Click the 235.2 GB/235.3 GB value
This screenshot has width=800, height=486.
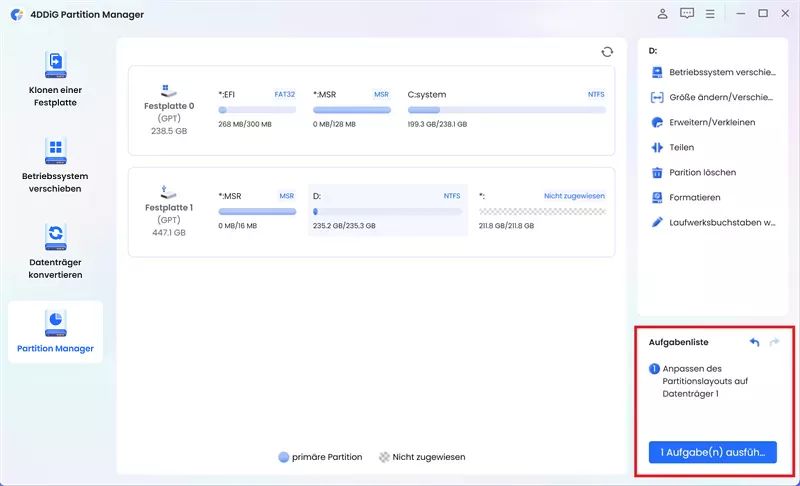344,226
